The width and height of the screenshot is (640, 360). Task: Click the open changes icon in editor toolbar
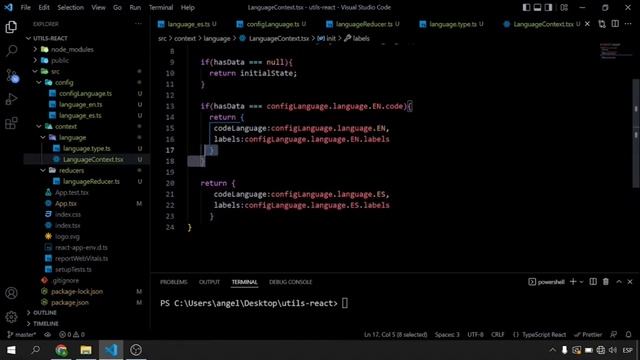click(x=602, y=24)
